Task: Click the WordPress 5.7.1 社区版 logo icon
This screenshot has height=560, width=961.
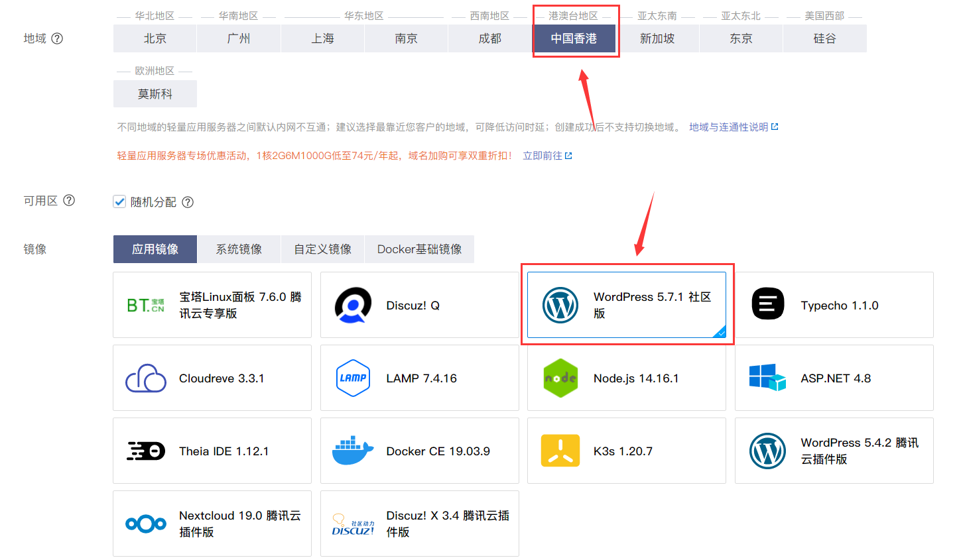Action: pyautogui.click(x=560, y=305)
